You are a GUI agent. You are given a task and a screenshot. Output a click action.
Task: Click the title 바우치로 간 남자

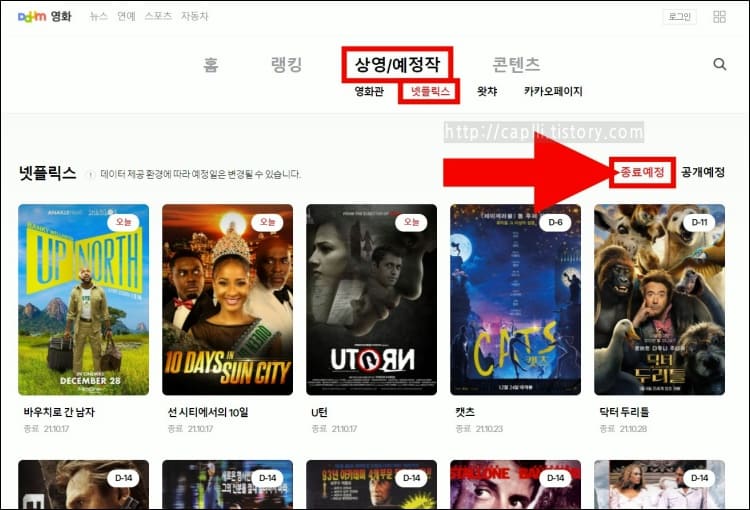tap(59, 412)
